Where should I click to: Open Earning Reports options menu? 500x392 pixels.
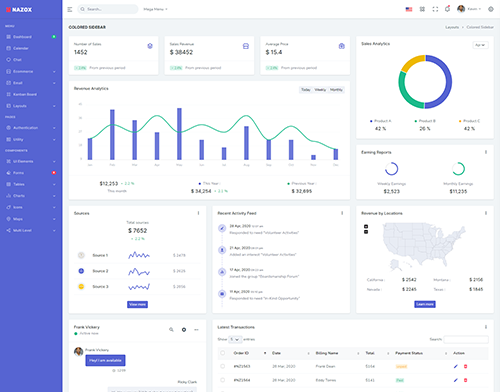(x=486, y=152)
